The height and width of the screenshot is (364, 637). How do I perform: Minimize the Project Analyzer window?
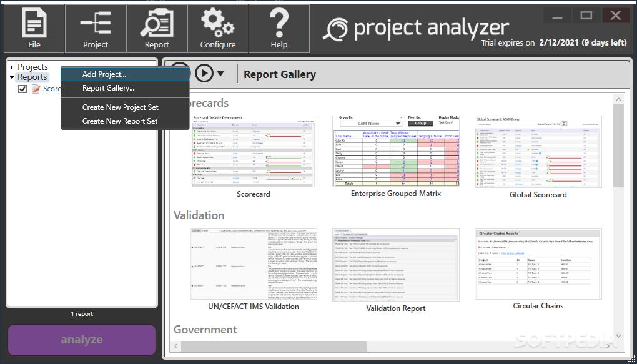[557, 16]
